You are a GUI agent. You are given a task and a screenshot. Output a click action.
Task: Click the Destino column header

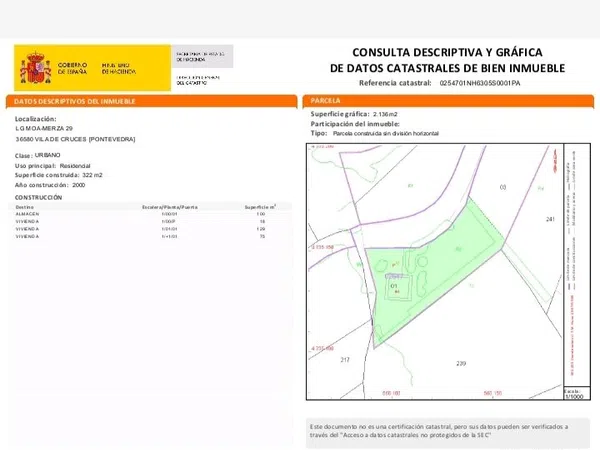[24, 207]
